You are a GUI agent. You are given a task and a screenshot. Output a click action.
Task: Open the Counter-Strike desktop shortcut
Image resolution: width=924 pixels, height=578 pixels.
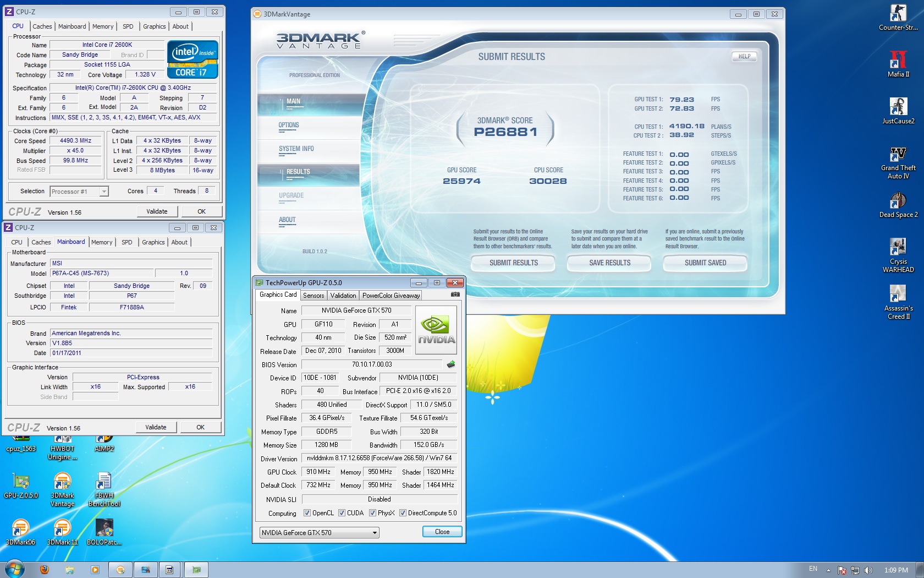pyautogui.click(x=898, y=17)
